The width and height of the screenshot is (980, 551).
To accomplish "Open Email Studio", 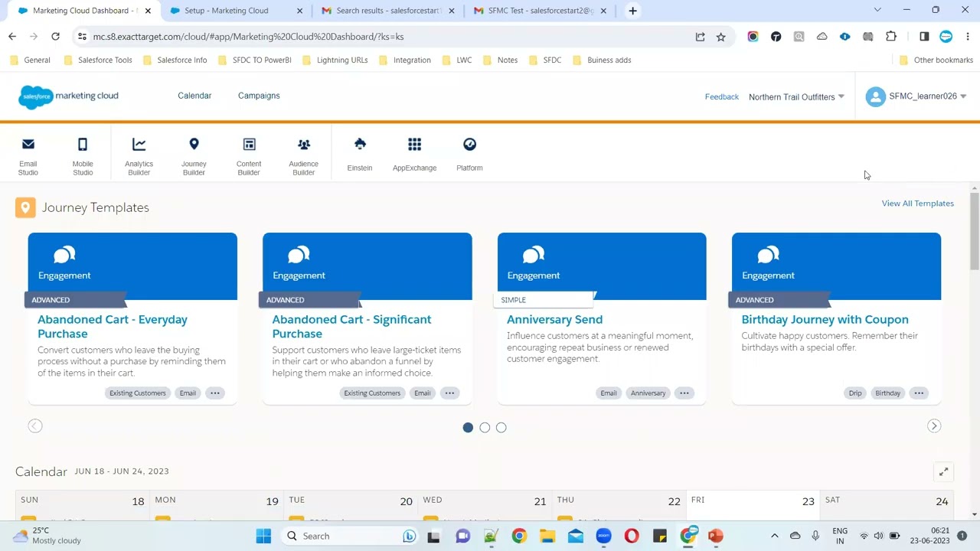I will tap(28, 156).
